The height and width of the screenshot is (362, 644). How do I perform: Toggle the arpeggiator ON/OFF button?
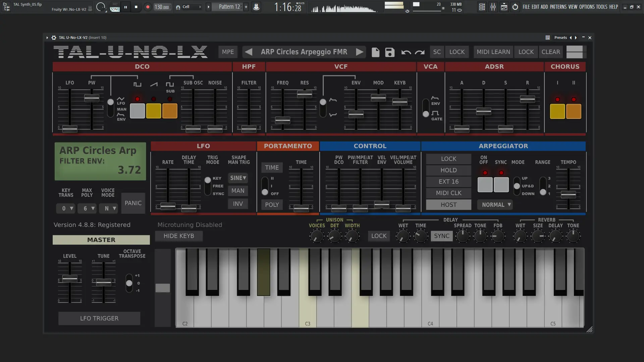[485, 185]
